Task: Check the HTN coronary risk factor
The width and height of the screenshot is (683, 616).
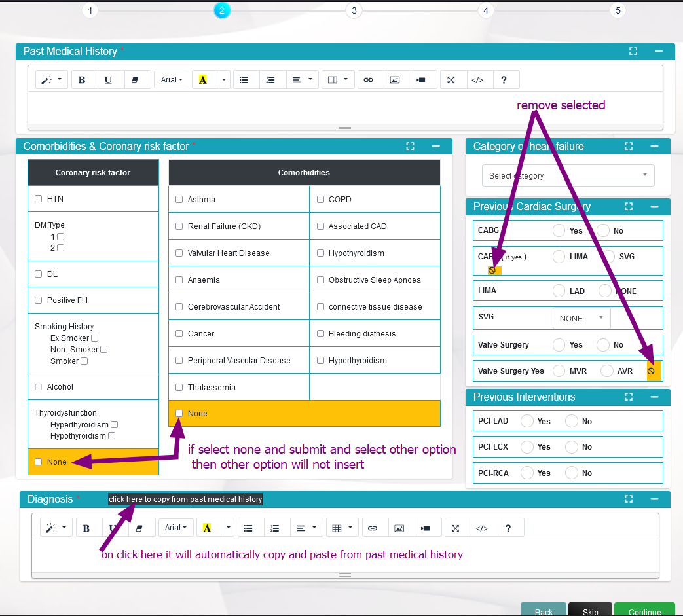Action: [39, 199]
